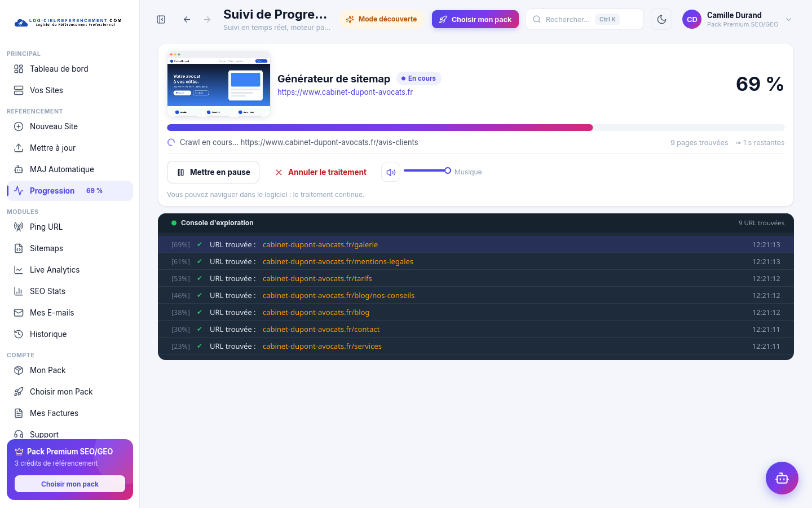This screenshot has height=508, width=812.
Task: Click the SEO Stats bar chart icon
Action: coord(19,291)
